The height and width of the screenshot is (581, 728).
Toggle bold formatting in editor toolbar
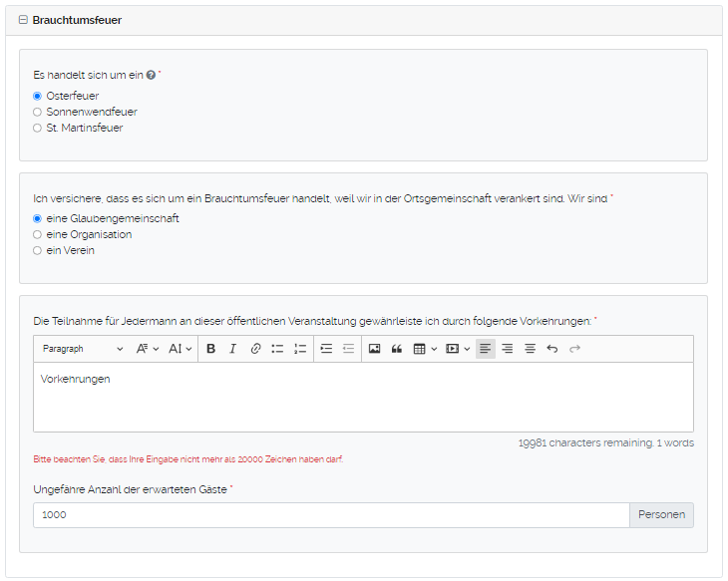(x=210, y=349)
